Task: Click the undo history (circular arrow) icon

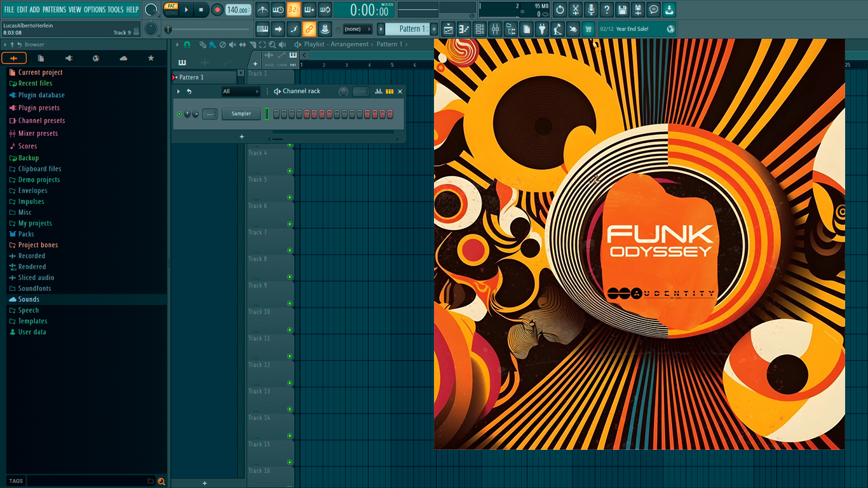Action: tap(560, 10)
